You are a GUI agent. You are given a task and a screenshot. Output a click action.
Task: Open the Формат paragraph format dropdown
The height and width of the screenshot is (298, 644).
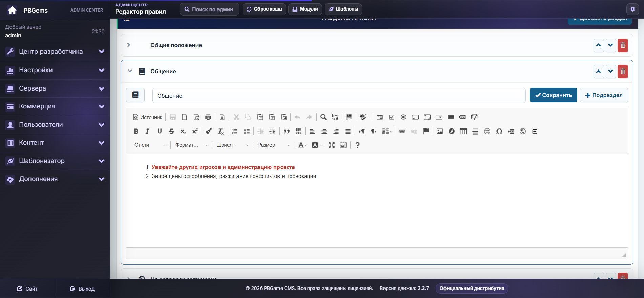point(191,145)
